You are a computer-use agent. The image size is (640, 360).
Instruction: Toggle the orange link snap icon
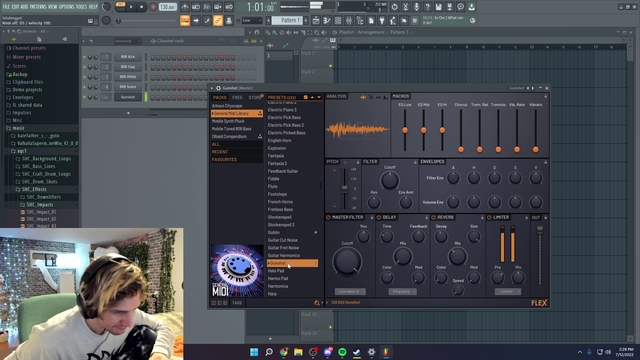point(218,20)
